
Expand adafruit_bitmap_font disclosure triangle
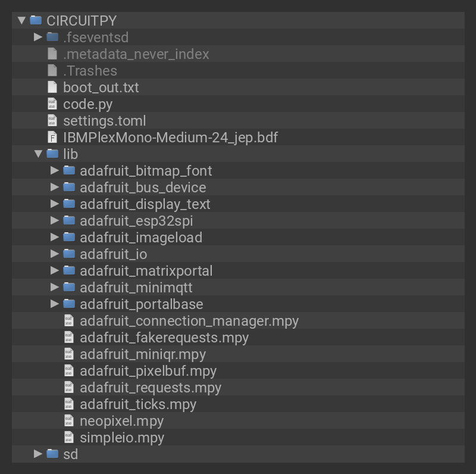click(55, 170)
